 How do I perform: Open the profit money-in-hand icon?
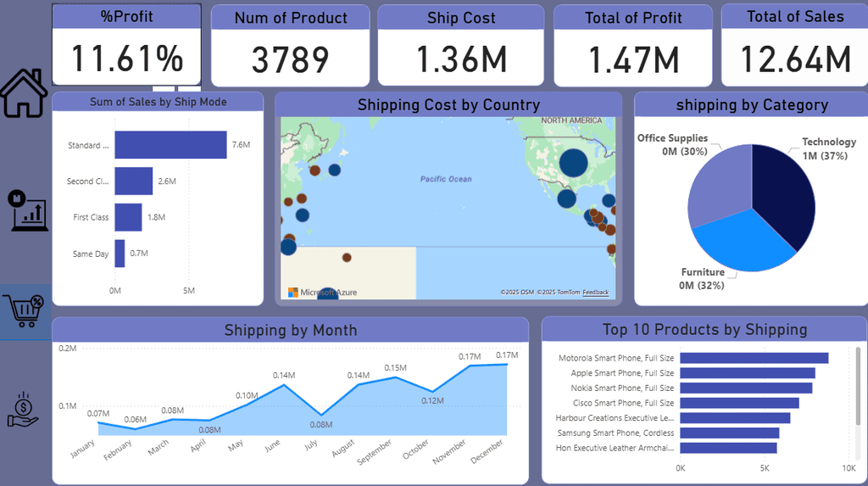(23, 410)
